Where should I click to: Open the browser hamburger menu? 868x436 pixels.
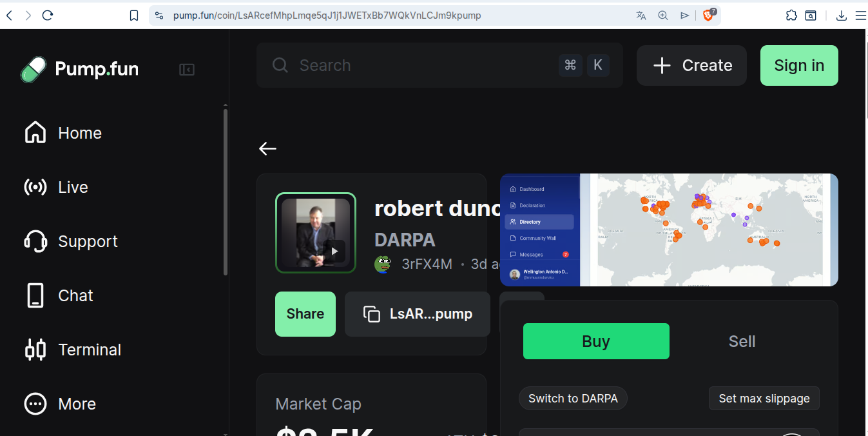860,15
